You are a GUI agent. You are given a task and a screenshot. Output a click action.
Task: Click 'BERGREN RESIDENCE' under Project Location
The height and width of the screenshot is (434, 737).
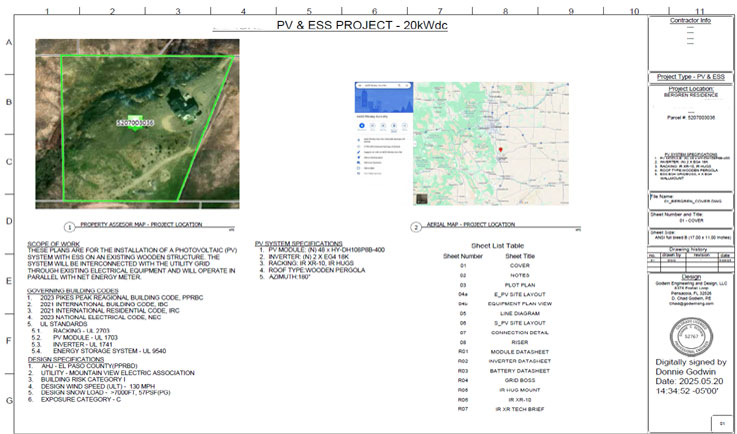pos(690,95)
